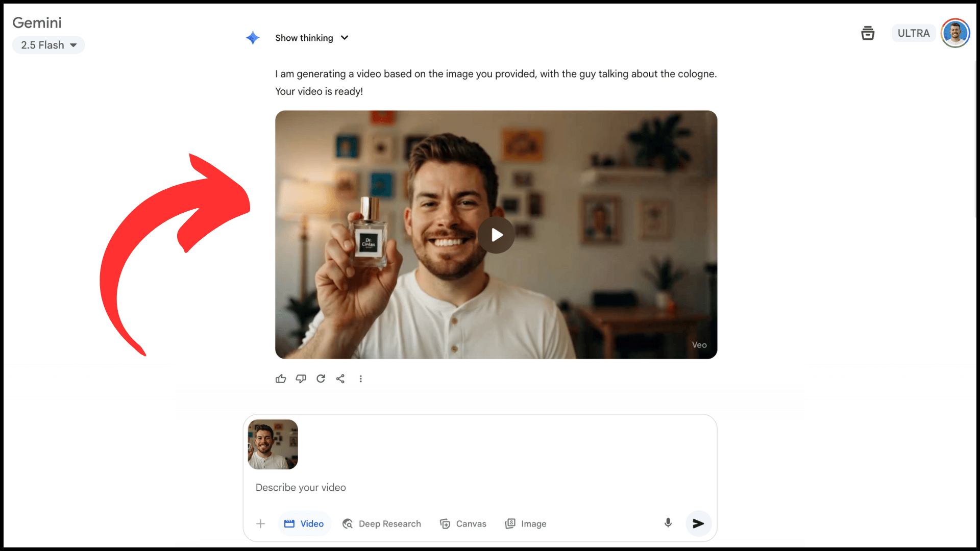Open the 2.5 Flash model dropdown
The image size is (980, 551).
48,45
